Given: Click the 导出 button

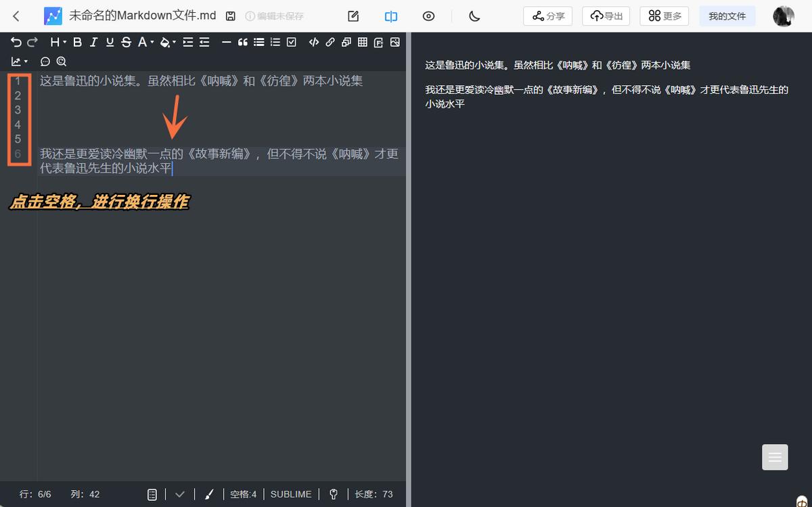Looking at the screenshot, I should [606, 16].
